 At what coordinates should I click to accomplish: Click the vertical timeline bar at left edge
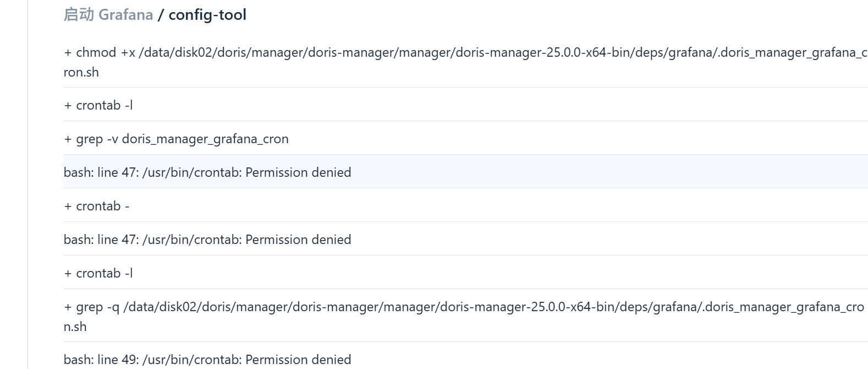28,184
